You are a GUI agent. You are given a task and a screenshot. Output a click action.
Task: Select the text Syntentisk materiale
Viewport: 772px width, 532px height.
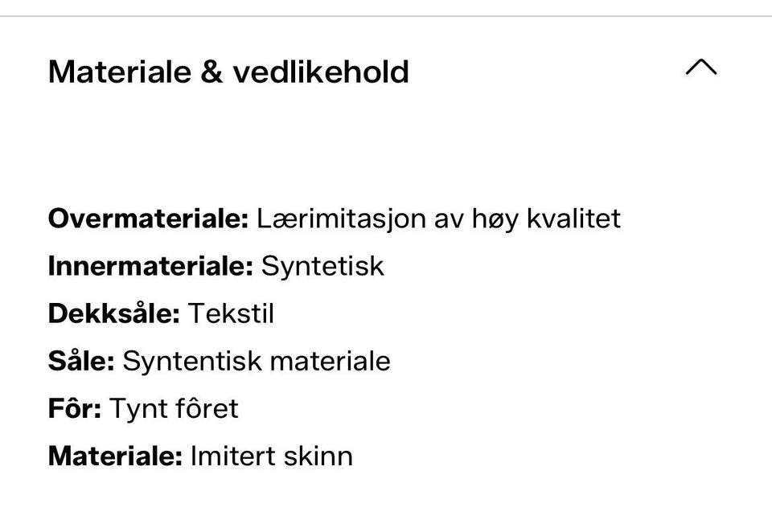point(257,360)
